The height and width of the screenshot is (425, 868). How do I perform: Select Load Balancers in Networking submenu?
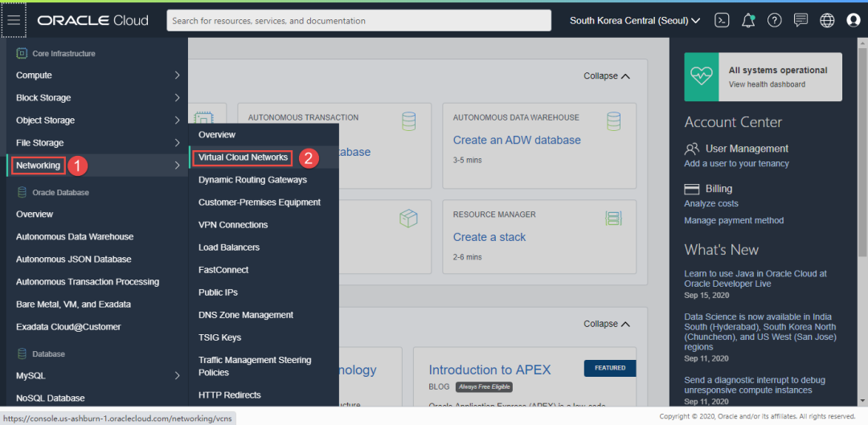[x=228, y=247]
